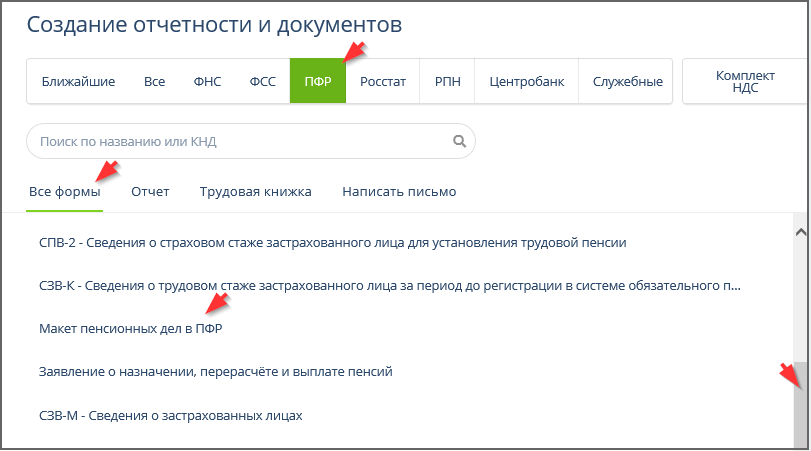Select the Служебные tab
This screenshot has width=811, height=451.
click(x=627, y=81)
